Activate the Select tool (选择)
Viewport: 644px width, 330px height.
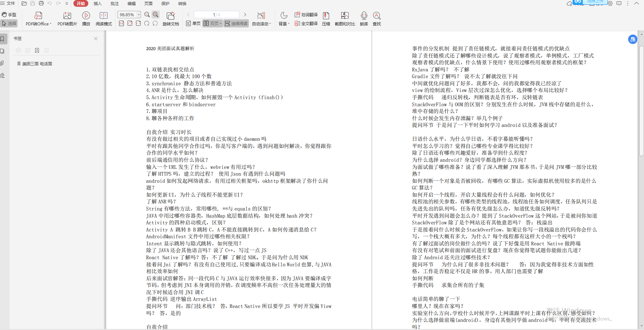click(9, 23)
